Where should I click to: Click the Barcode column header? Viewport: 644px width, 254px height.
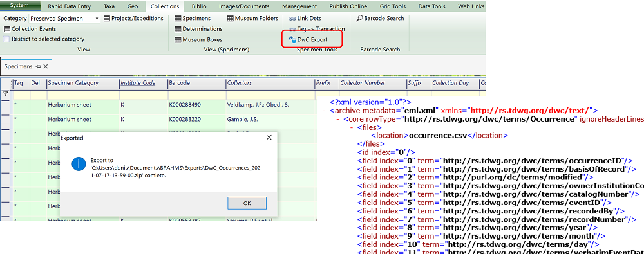[x=196, y=84]
